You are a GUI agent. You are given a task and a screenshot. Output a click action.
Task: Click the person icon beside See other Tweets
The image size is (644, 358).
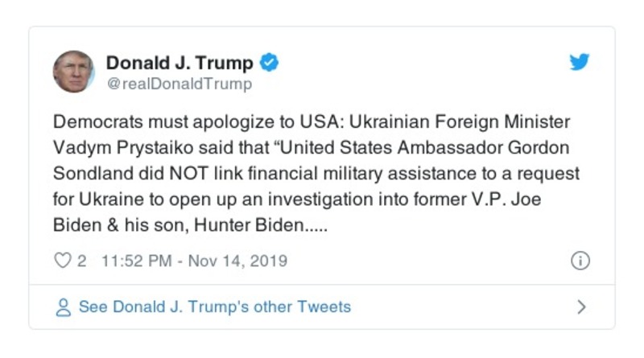click(x=63, y=307)
